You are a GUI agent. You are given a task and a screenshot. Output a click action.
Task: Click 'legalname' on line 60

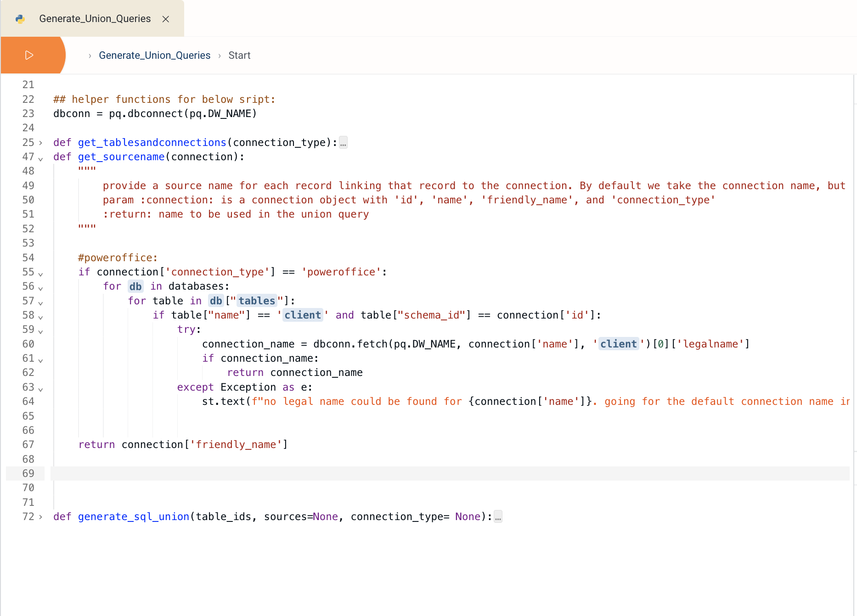click(x=710, y=344)
